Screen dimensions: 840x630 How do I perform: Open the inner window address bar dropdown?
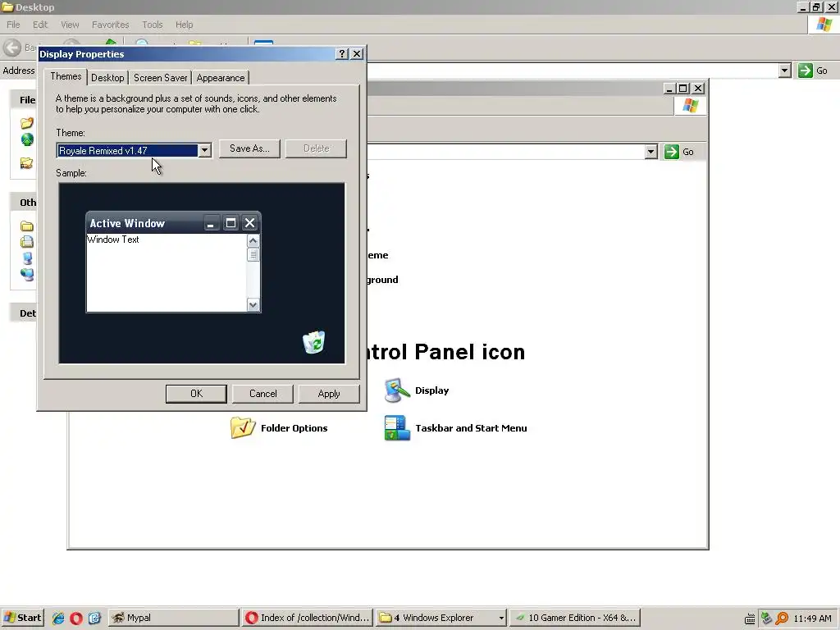[x=651, y=152]
